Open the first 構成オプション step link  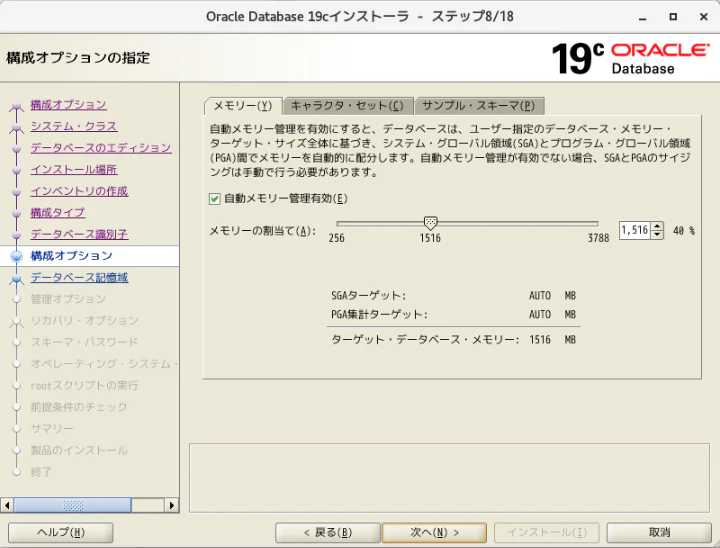[68, 105]
